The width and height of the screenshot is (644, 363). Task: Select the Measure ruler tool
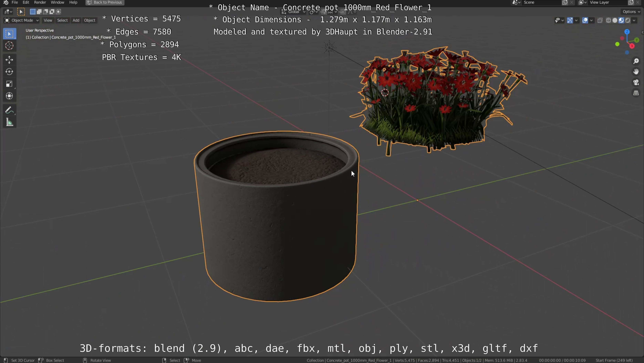9,122
